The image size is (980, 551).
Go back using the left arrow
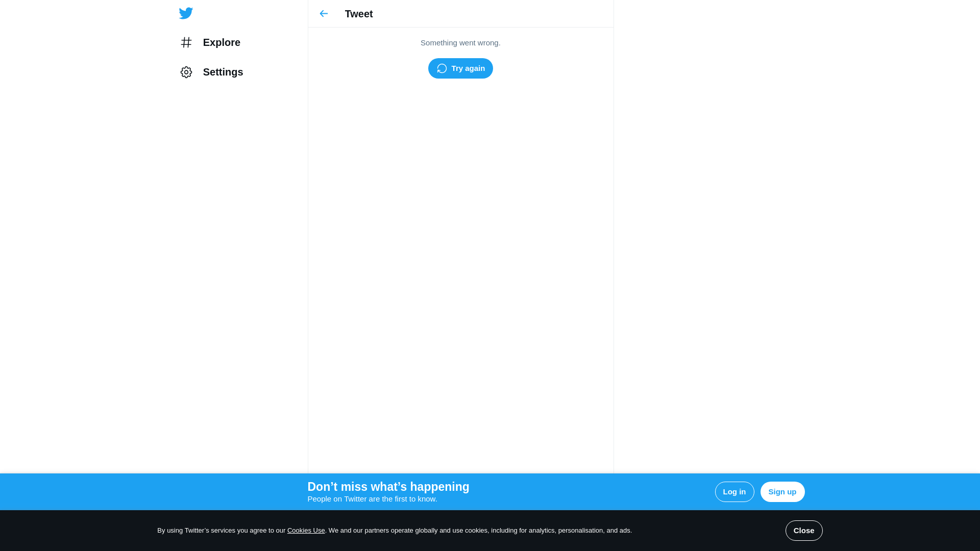point(324,14)
